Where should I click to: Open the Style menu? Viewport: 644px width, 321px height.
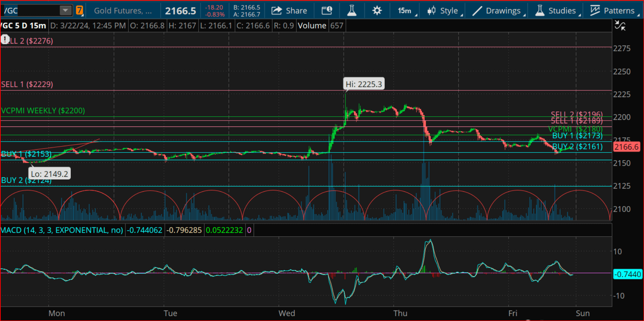pyautogui.click(x=445, y=11)
